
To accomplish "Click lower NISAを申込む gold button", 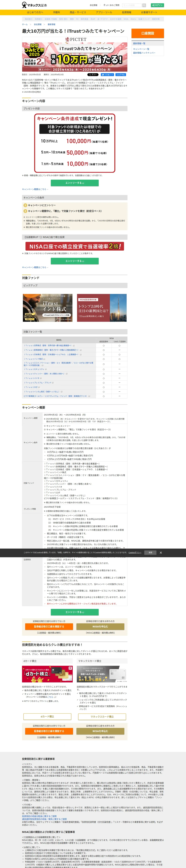I will click(x=100, y=731).
